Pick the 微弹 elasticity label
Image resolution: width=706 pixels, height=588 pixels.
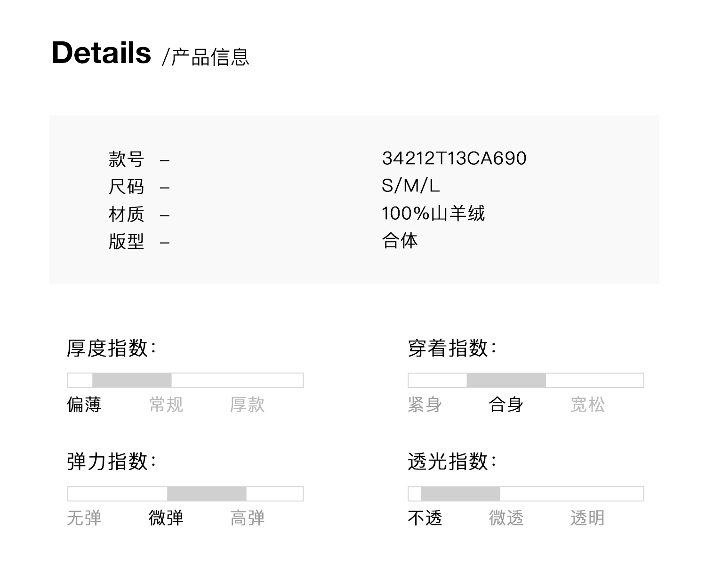(166, 518)
